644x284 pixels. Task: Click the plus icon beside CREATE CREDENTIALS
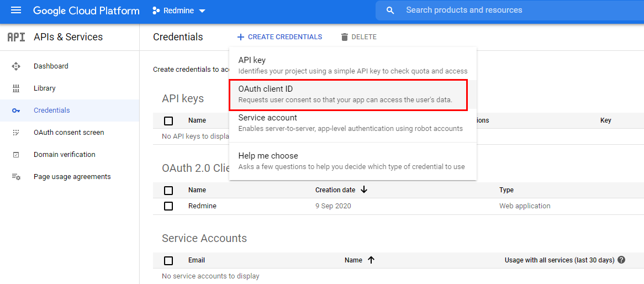coord(241,37)
